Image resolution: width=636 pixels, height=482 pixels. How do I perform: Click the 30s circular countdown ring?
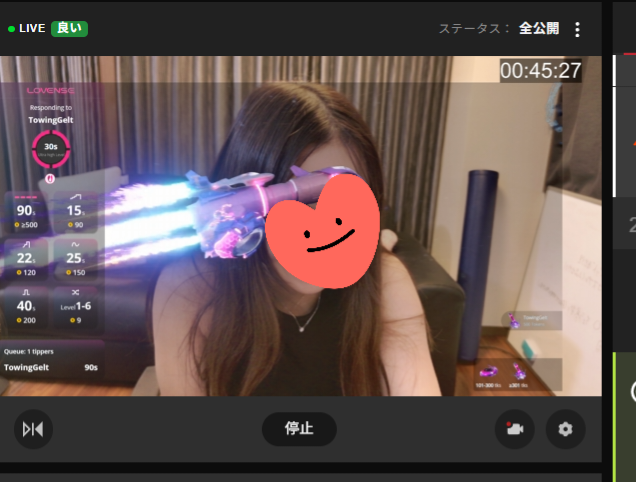tap(50, 148)
